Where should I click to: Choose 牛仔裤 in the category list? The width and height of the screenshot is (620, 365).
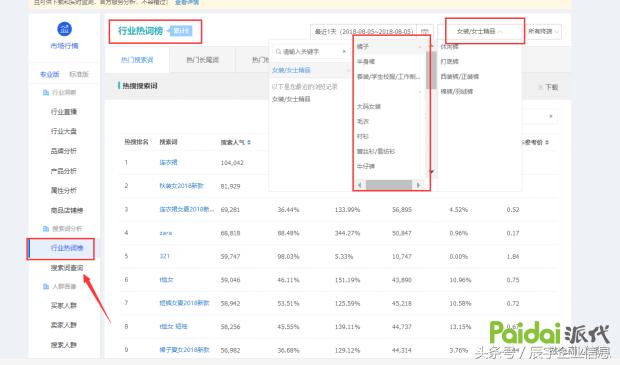click(366, 166)
